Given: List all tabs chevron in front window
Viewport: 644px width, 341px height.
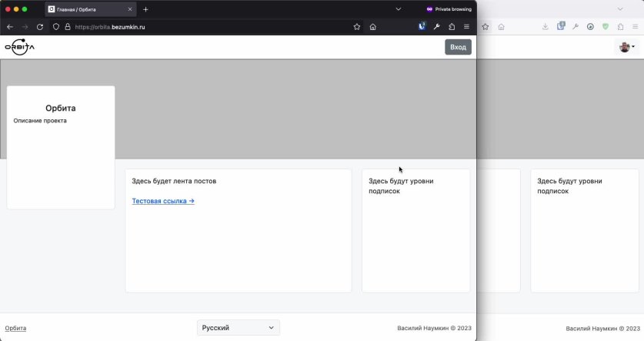Looking at the screenshot, I should point(399,9).
